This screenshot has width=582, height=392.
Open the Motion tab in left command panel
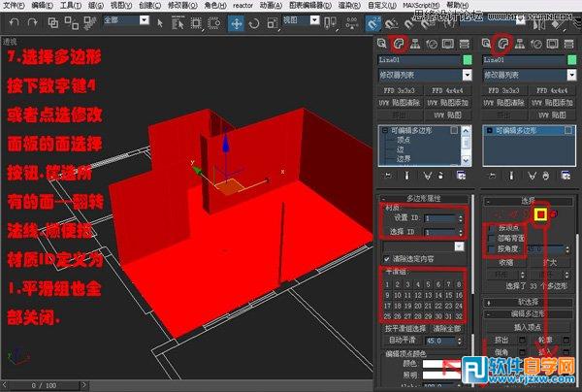click(x=432, y=45)
